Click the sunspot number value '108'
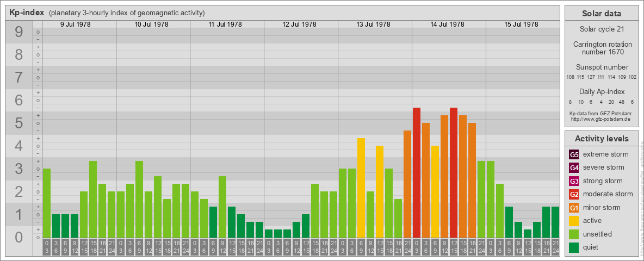 (x=570, y=77)
